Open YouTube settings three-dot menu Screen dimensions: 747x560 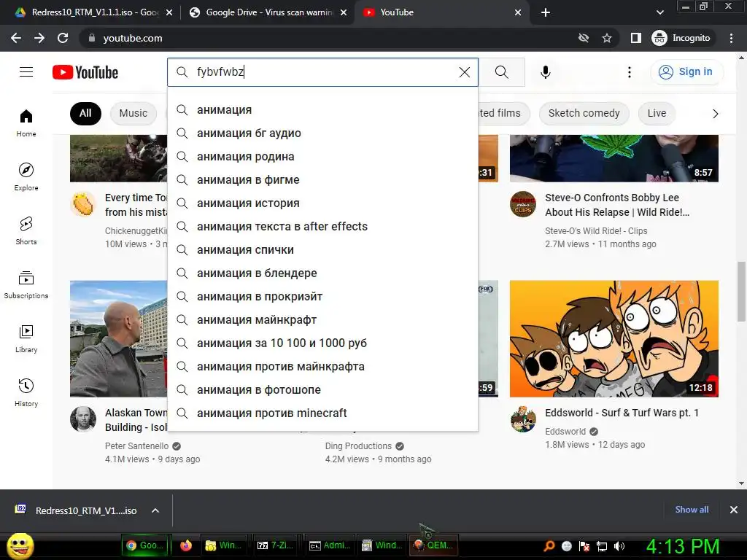[x=630, y=72]
